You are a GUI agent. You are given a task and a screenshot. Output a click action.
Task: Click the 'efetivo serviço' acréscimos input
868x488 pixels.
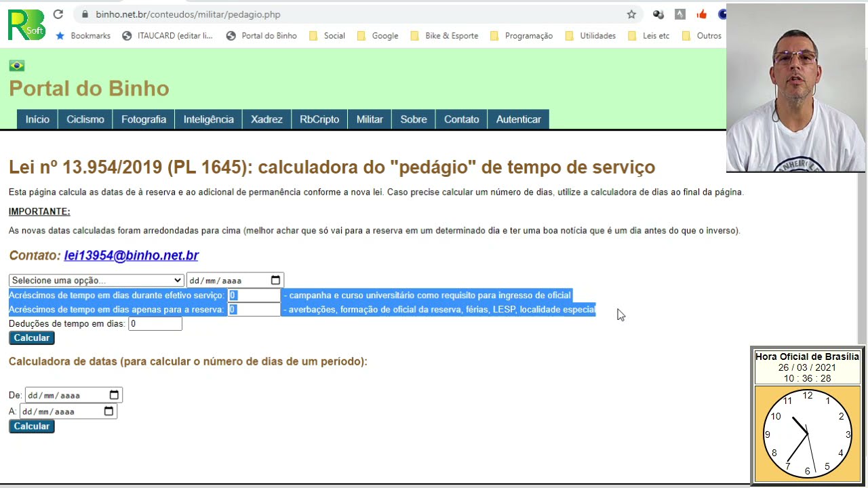point(254,296)
